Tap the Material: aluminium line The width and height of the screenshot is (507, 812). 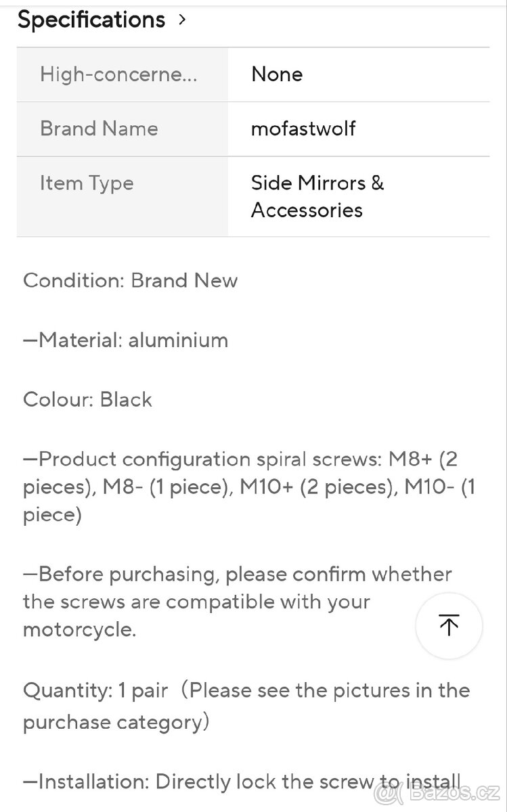[126, 340]
